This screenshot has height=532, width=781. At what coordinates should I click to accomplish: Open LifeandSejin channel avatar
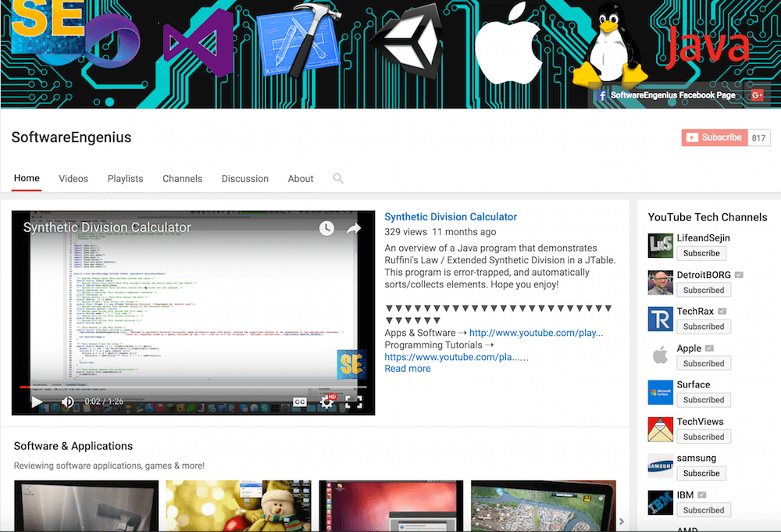[661, 245]
